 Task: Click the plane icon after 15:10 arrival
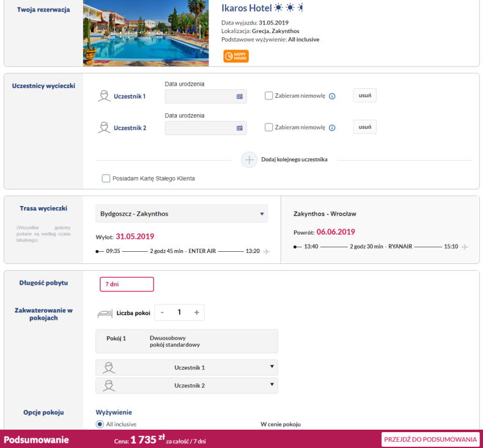click(x=465, y=247)
